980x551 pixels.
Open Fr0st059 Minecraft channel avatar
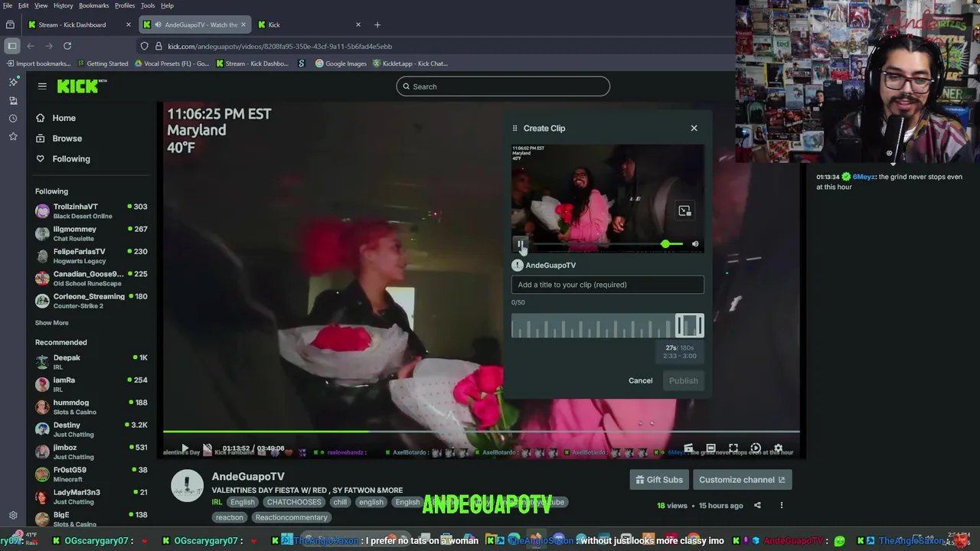pyautogui.click(x=42, y=474)
